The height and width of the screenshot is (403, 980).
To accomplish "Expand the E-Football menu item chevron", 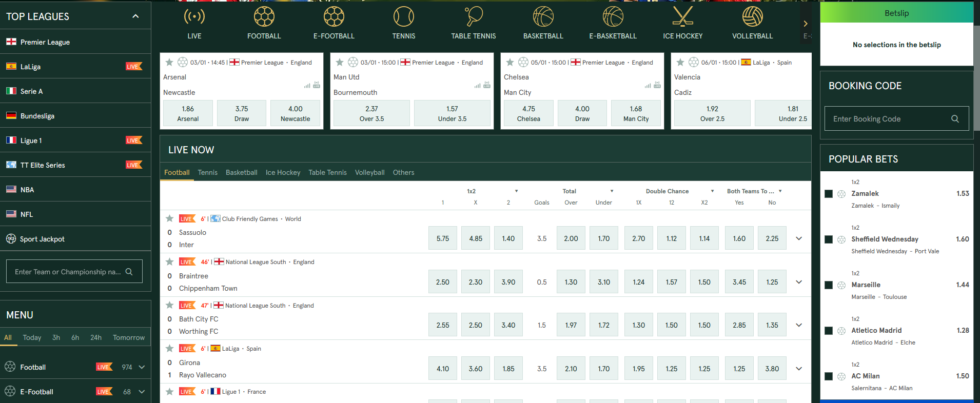I will [142, 392].
